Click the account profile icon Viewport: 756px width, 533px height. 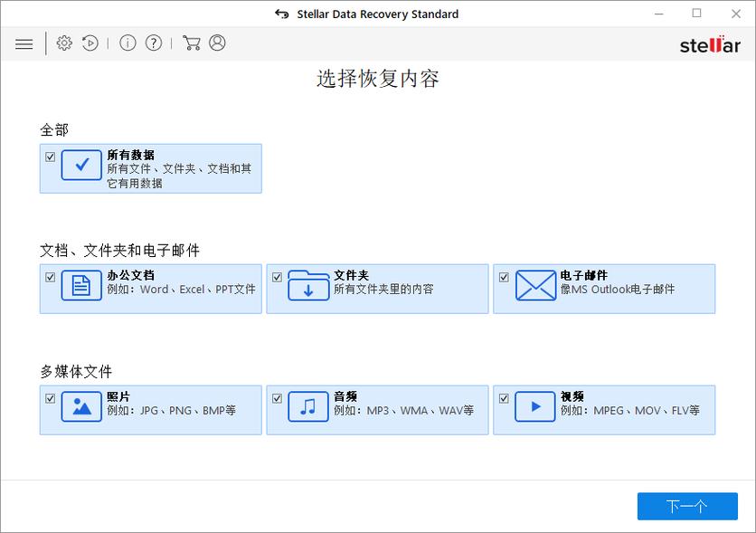(x=216, y=43)
